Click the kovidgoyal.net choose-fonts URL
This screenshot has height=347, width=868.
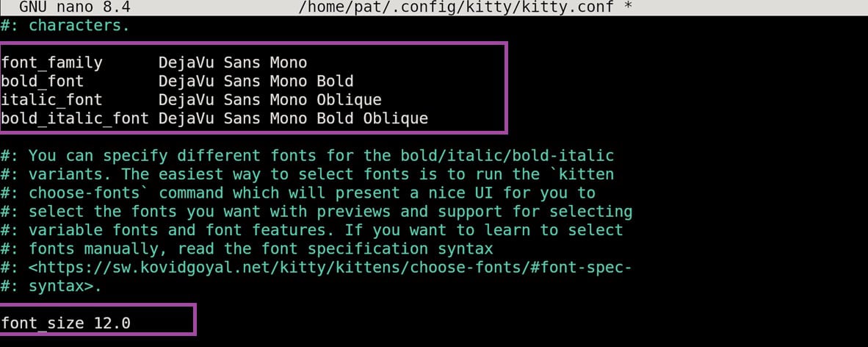click(330, 268)
